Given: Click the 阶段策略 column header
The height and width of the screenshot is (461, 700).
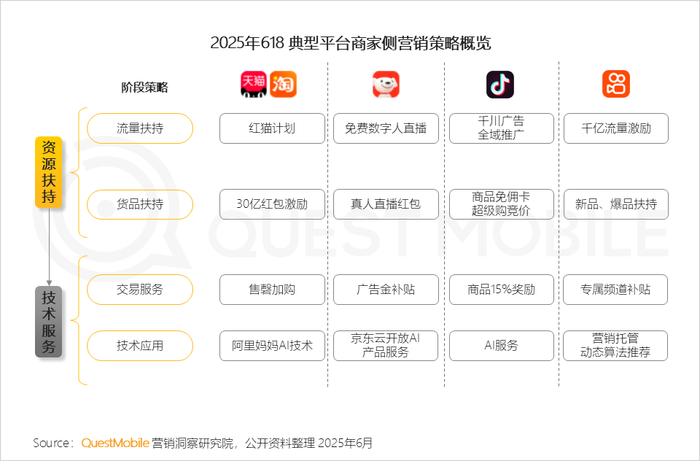Looking at the screenshot, I should [145, 87].
